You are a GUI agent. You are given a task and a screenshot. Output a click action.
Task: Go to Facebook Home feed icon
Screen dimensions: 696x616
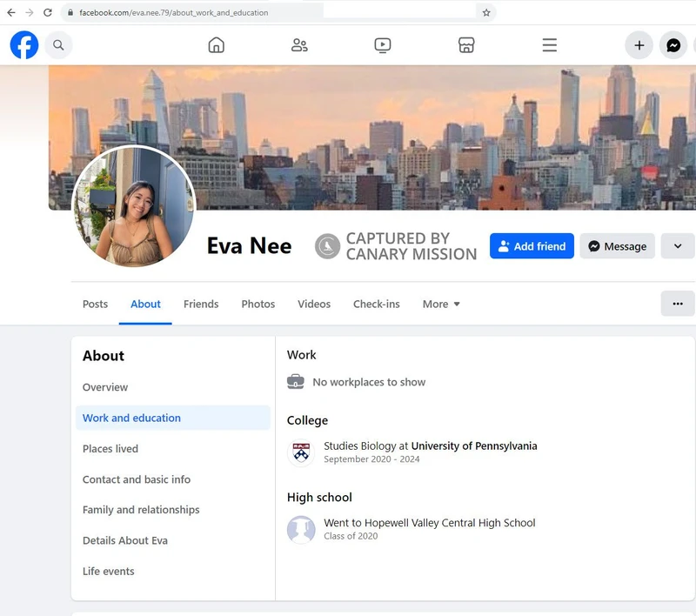point(217,45)
